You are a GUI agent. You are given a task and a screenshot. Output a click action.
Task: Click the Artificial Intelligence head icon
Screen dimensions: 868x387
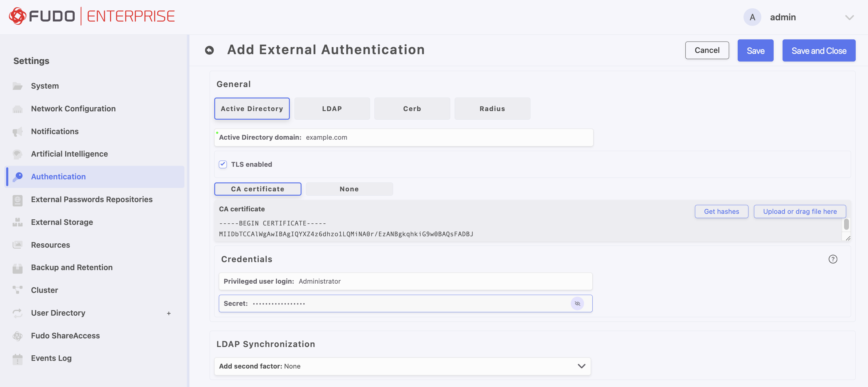[x=18, y=154]
